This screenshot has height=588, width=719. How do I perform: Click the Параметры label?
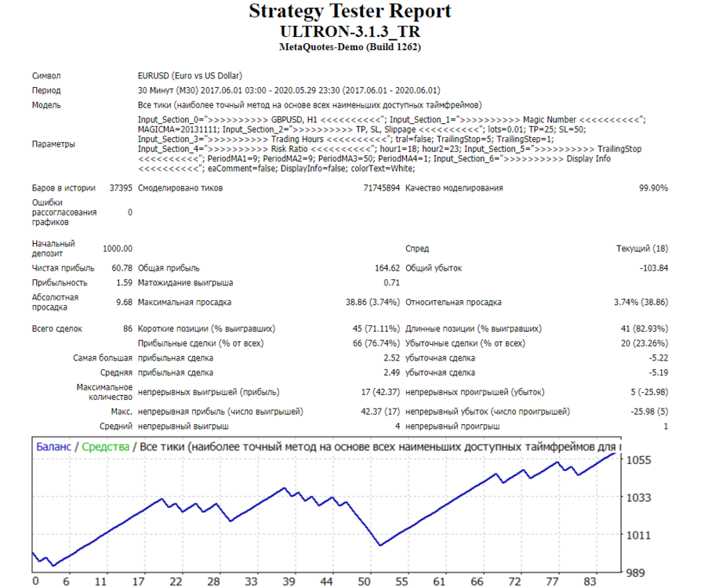pyautogui.click(x=53, y=144)
